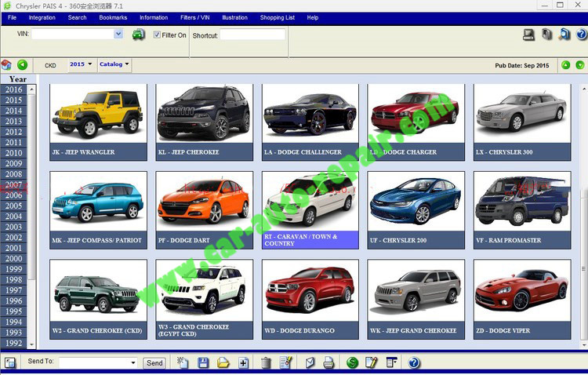
Task: Open the Bookmarks menu
Action: tap(113, 17)
